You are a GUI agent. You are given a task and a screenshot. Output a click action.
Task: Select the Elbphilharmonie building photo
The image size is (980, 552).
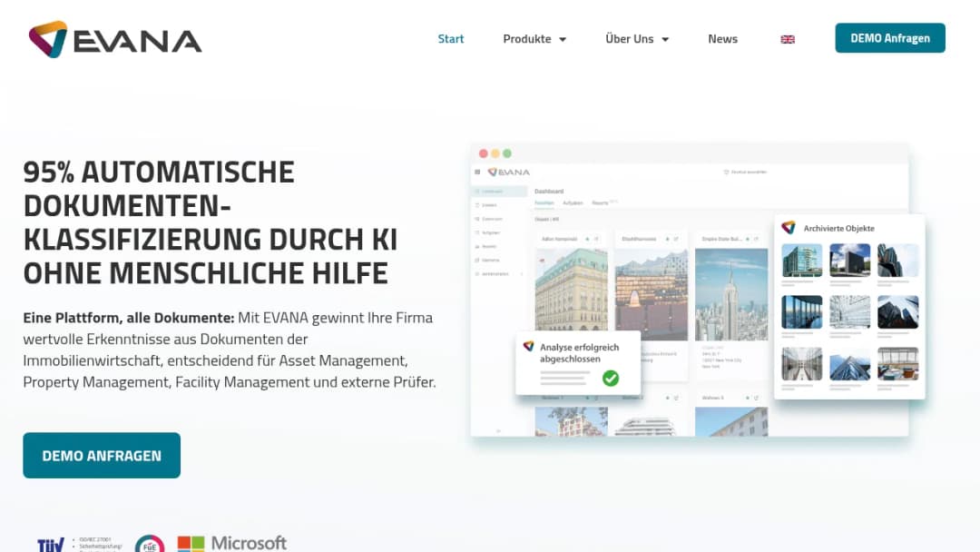tap(652, 294)
